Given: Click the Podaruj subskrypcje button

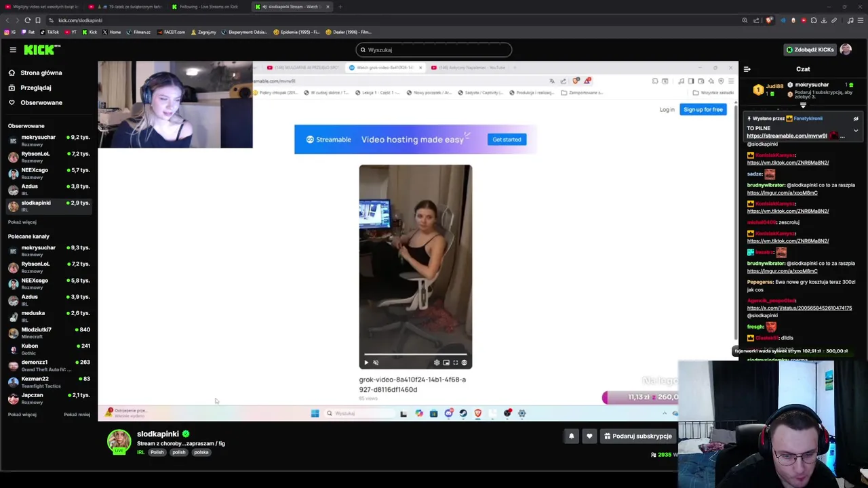Looking at the screenshot, I should coord(637,436).
